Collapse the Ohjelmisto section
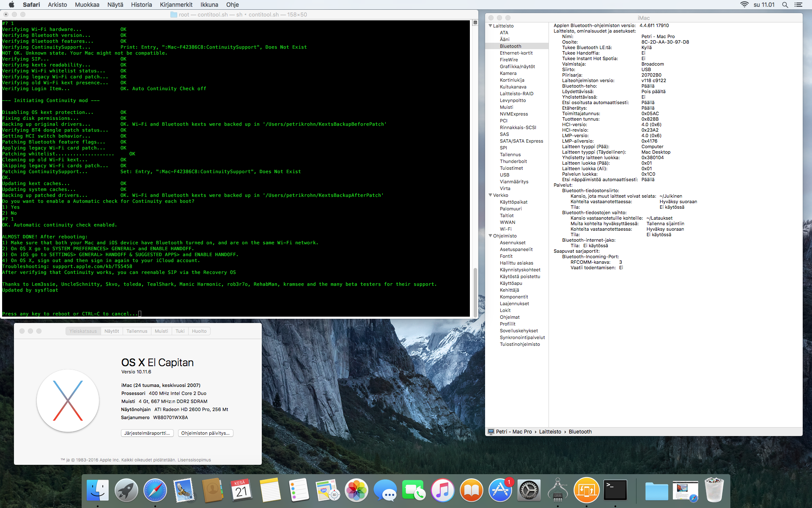Viewport: 812px width, 508px height. pos(491,236)
